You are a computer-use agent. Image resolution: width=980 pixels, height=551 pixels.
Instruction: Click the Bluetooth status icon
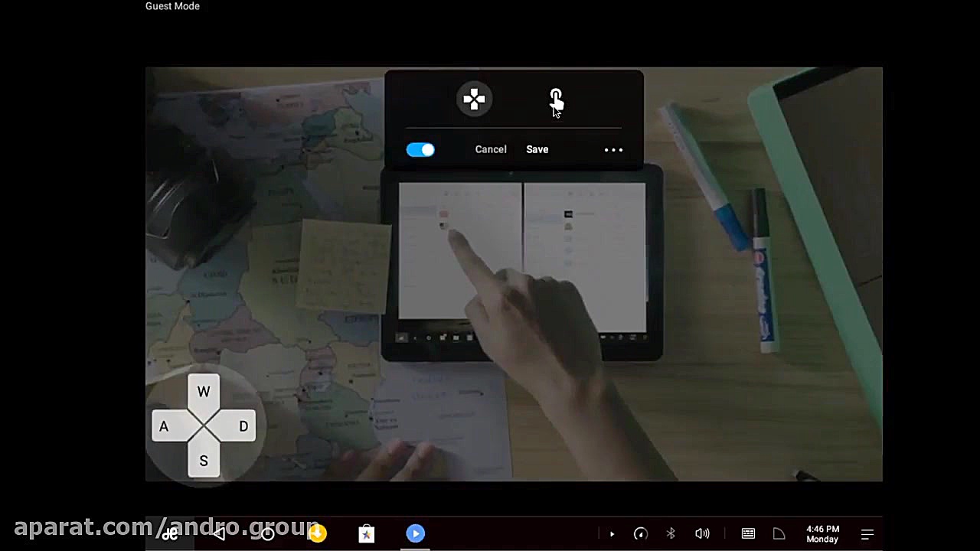(x=671, y=533)
